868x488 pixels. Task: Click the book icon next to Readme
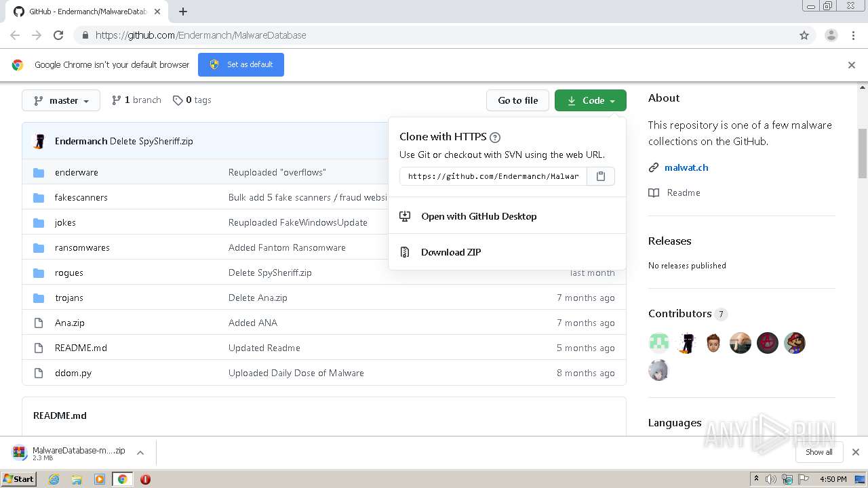[654, 192]
